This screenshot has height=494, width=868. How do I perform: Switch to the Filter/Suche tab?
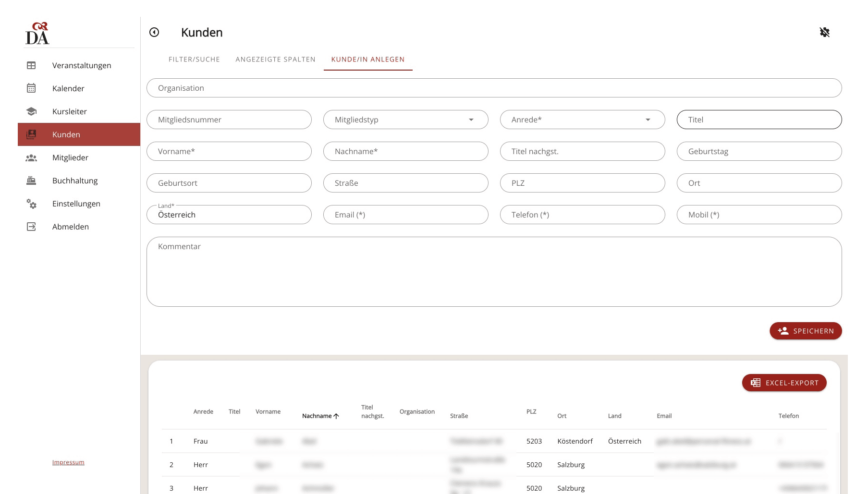pos(194,60)
